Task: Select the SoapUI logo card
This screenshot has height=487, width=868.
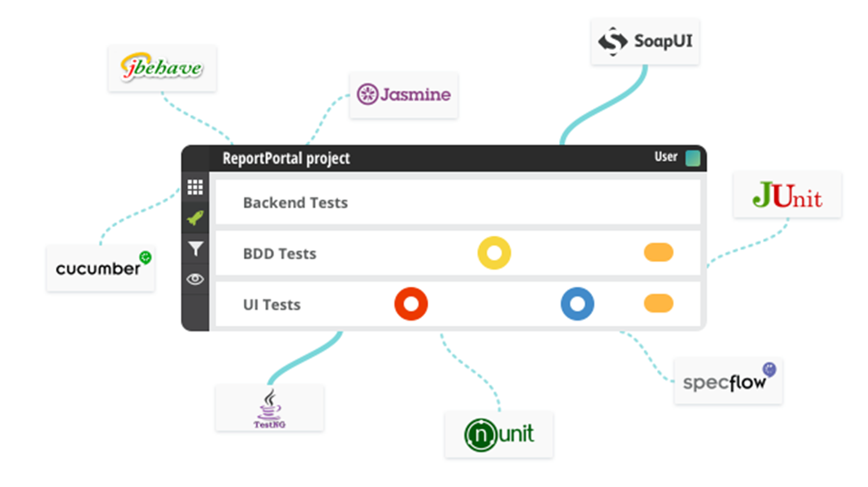Action: 645,41
